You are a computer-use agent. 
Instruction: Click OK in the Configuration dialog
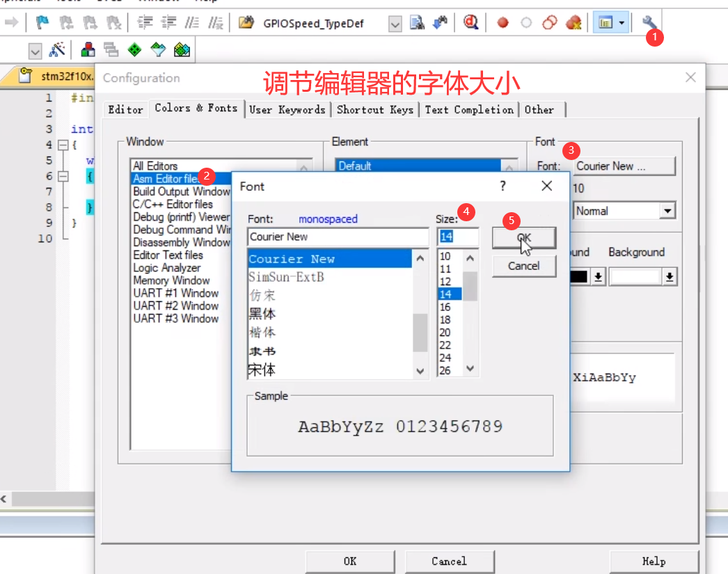[350, 561]
